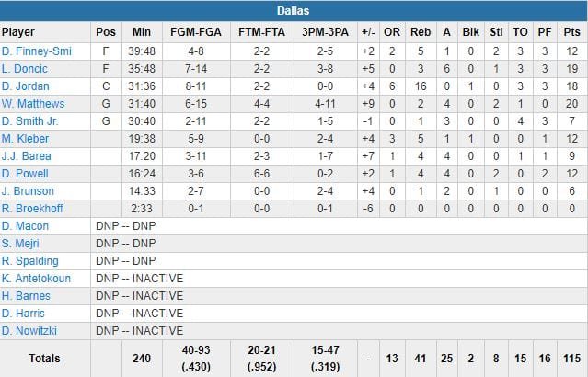Click the Min column header

tap(141, 31)
